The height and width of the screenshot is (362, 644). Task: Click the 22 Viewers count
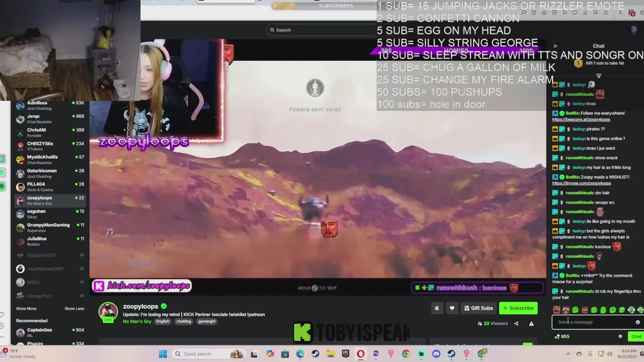click(492, 324)
